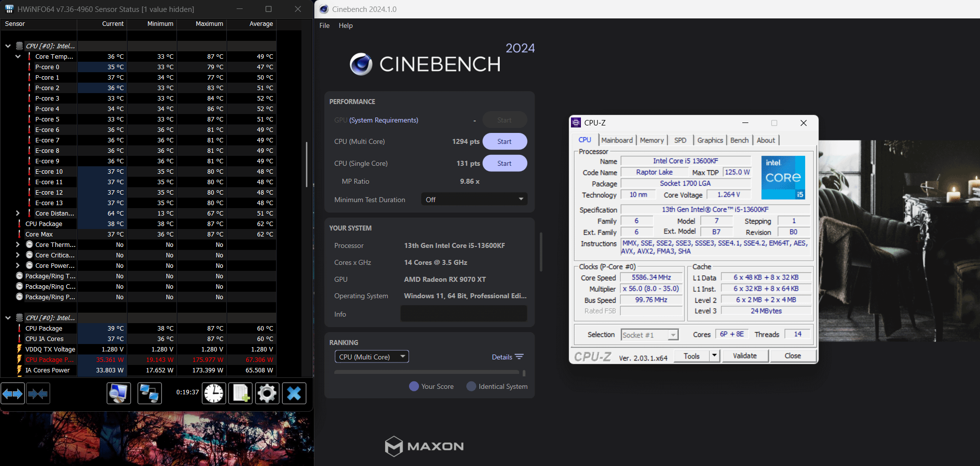Viewport: 980px width, 466px height.
Task: Click the expand sensor columns arrows icon
Action: [12, 394]
